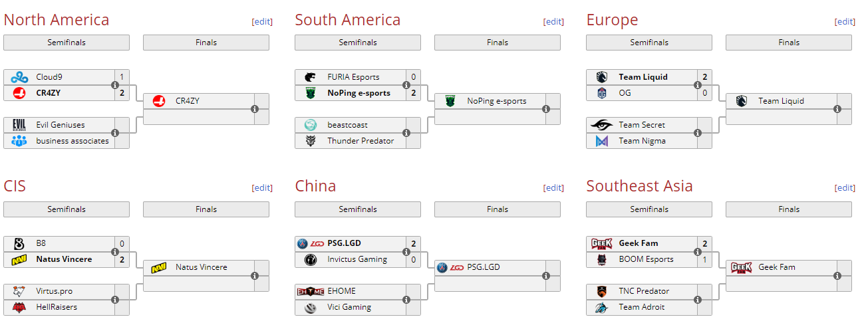Click the Natus Vincere finals slot
This screenshot has height=335, width=868.
point(201,267)
